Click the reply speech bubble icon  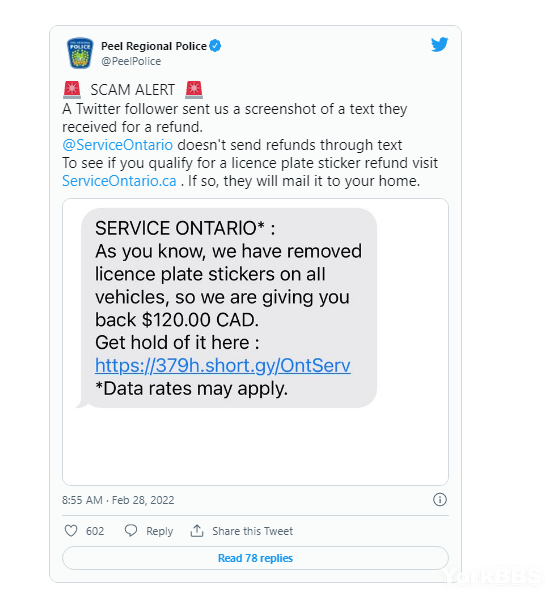click(x=131, y=530)
